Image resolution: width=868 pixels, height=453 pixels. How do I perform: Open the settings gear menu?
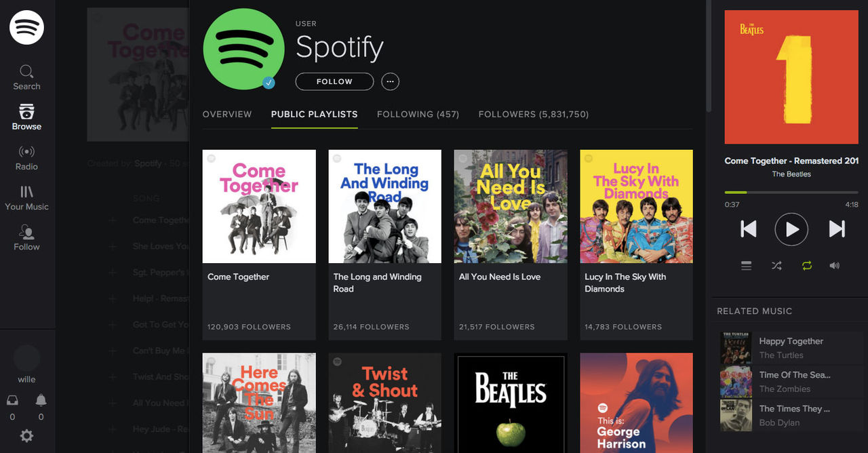(26, 435)
